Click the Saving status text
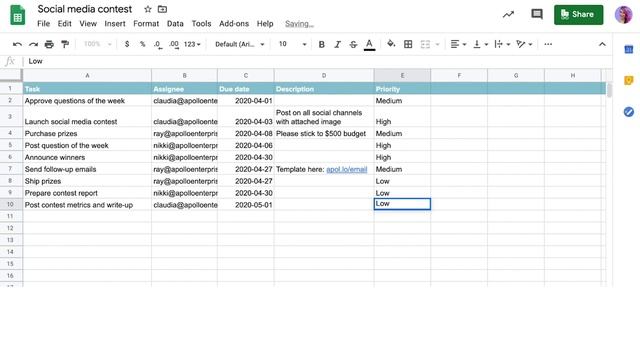The height and width of the screenshot is (360, 640). point(299,24)
